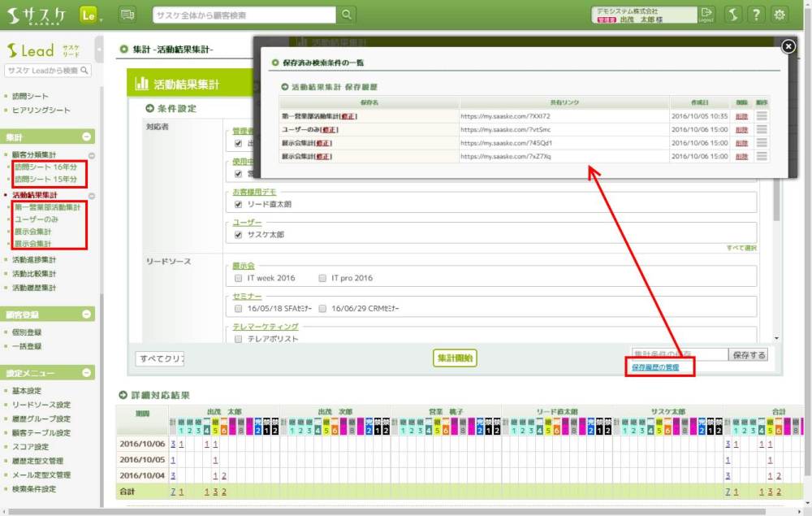
Task: Tick the 16/05/18 SFAセミナー checkbox
Action: click(238, 309)
